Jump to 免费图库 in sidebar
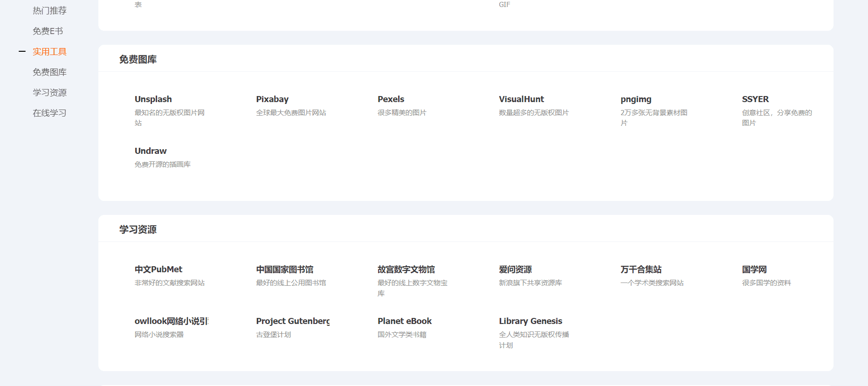The height and width of the screenshot is (386, 868). 49,72
